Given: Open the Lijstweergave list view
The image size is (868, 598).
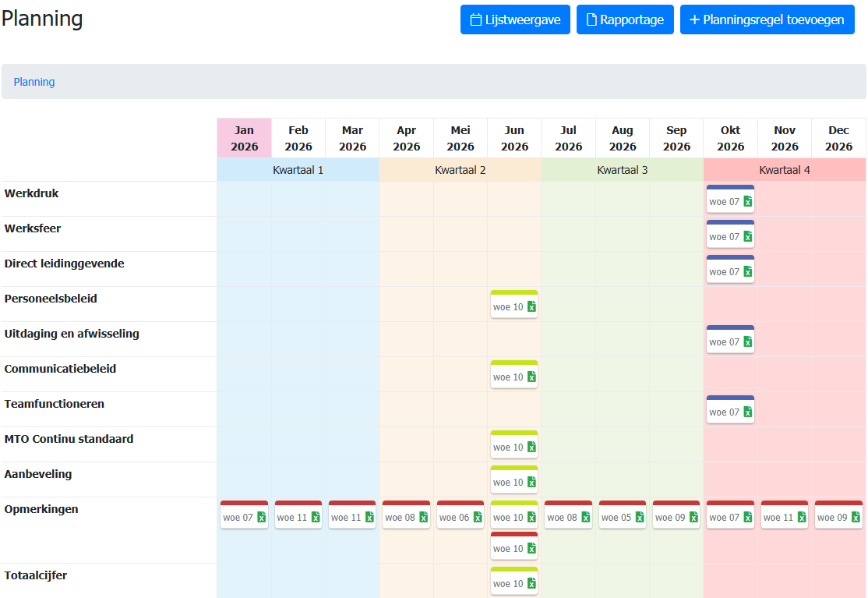Looking at the screenshot, I should 515,19.
